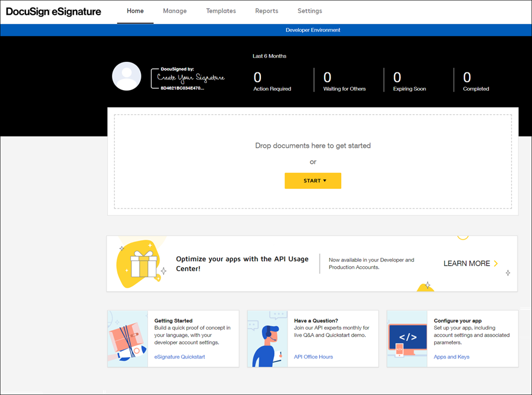Go to the Reports section

266,11
